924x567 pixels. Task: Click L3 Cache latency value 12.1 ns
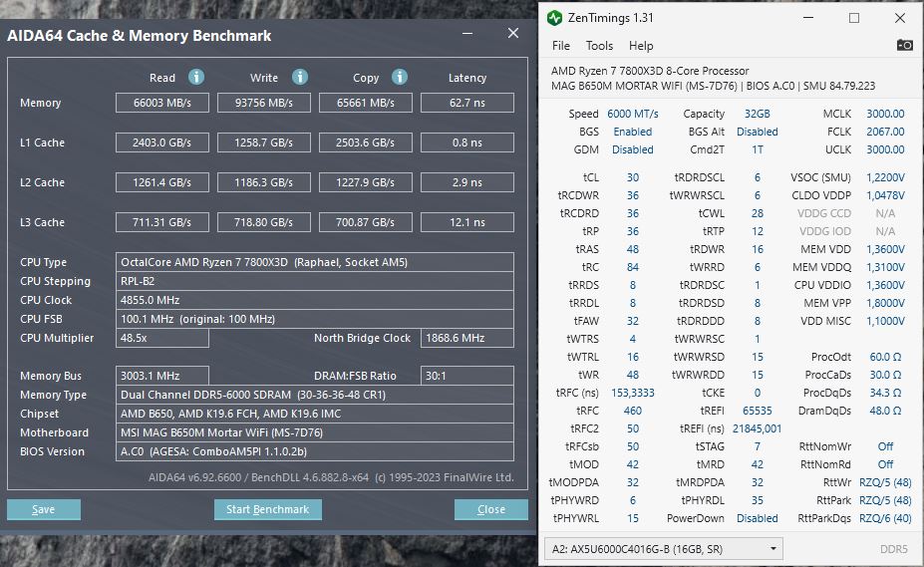(x=467, y=222)
